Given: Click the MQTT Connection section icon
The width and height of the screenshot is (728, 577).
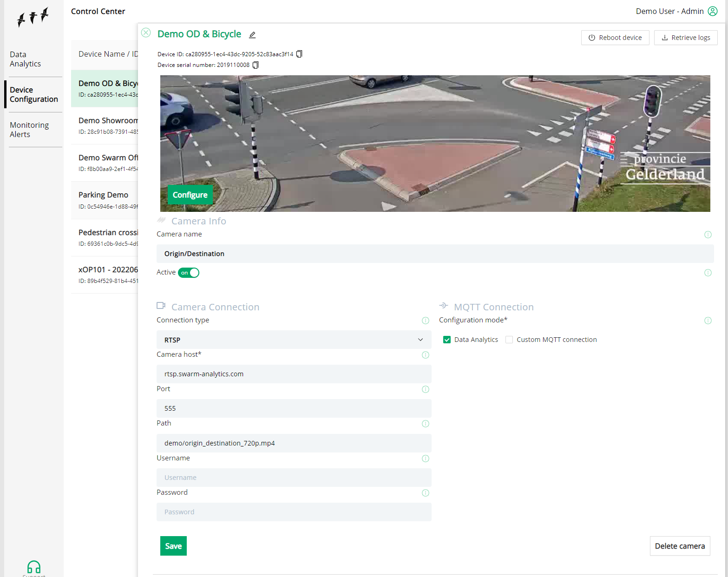Looking at the screenshot, I should point(444,306).
